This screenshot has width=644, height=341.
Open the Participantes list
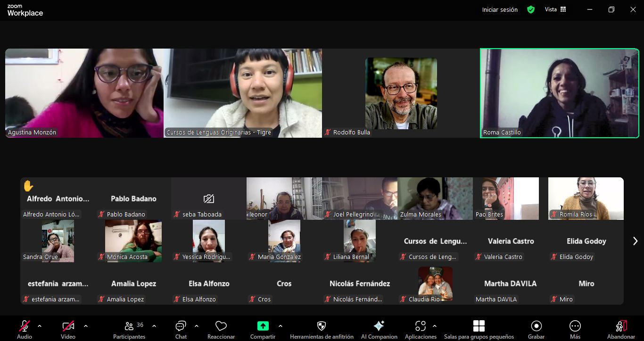129,329
